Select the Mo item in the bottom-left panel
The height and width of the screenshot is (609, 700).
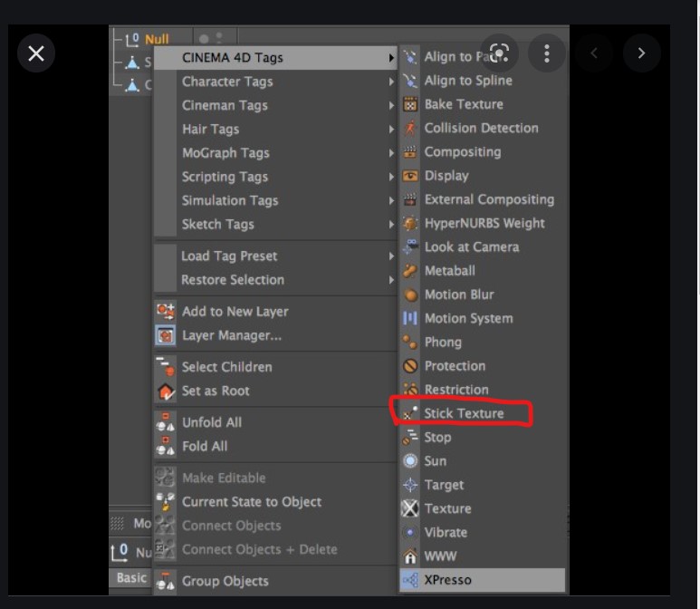(142, 523)
